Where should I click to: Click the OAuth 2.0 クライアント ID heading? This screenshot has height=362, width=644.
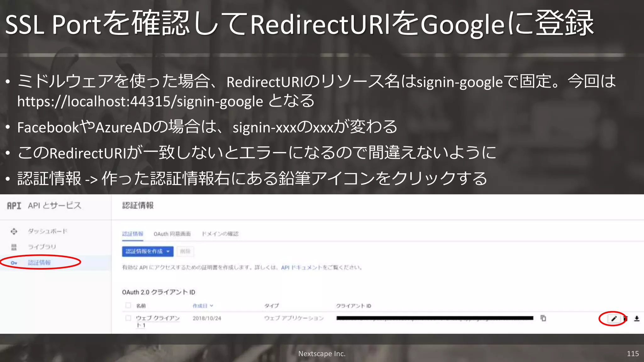tap(158, 292)
